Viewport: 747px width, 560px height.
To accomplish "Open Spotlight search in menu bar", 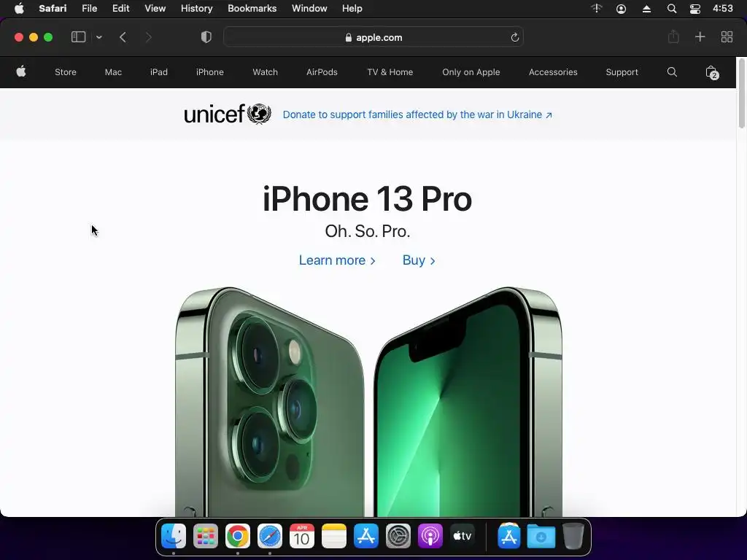I will pos(671,9).
